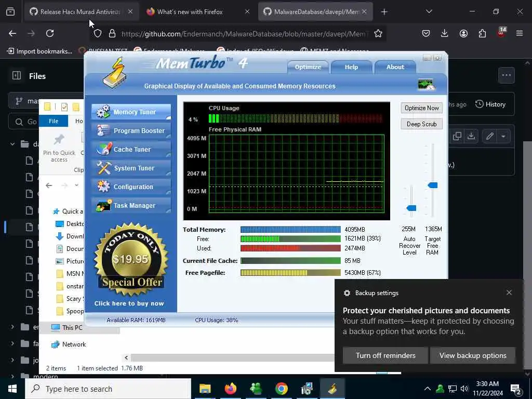Click the Backup settings gear icon

347,293
